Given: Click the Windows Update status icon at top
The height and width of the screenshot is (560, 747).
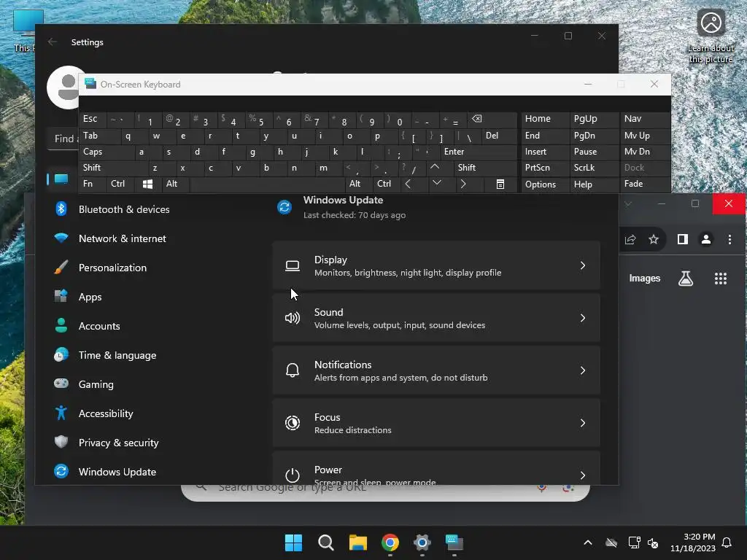Looking at the screenshot, I should tap(285, 207).
